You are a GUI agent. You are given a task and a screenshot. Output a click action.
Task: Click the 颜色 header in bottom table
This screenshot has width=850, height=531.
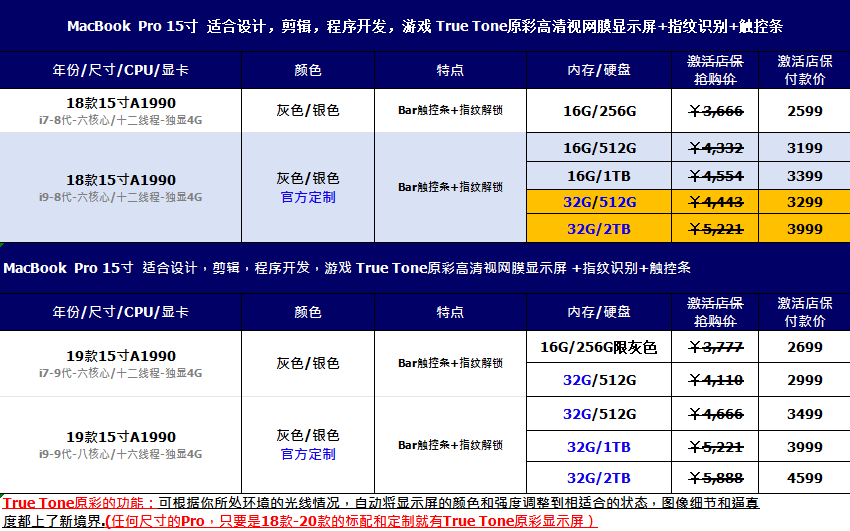click(x=308, y=312)
